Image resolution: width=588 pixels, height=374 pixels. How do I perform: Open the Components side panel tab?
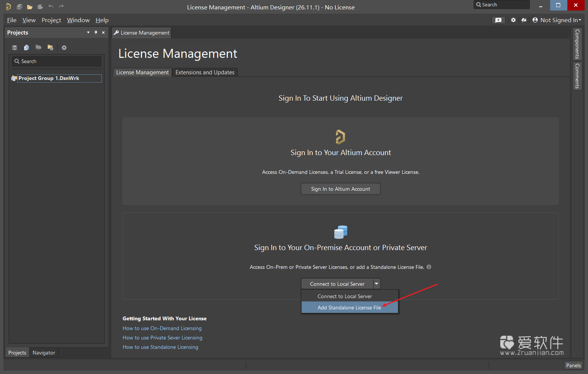577,44
